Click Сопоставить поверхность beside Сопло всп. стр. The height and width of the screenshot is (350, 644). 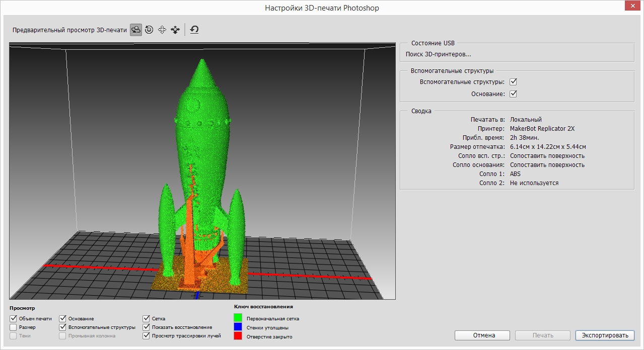tap(547, 156)
